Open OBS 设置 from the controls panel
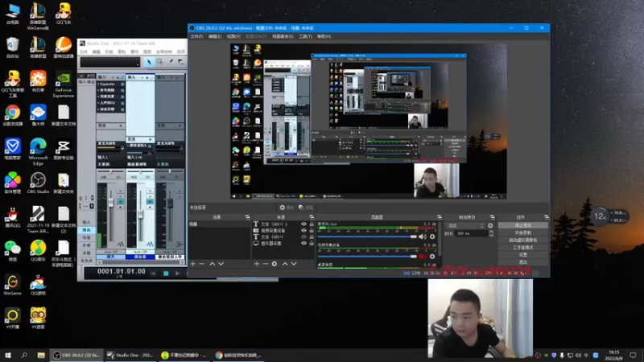This screenshot has height=362, width=644. (522, 255)
